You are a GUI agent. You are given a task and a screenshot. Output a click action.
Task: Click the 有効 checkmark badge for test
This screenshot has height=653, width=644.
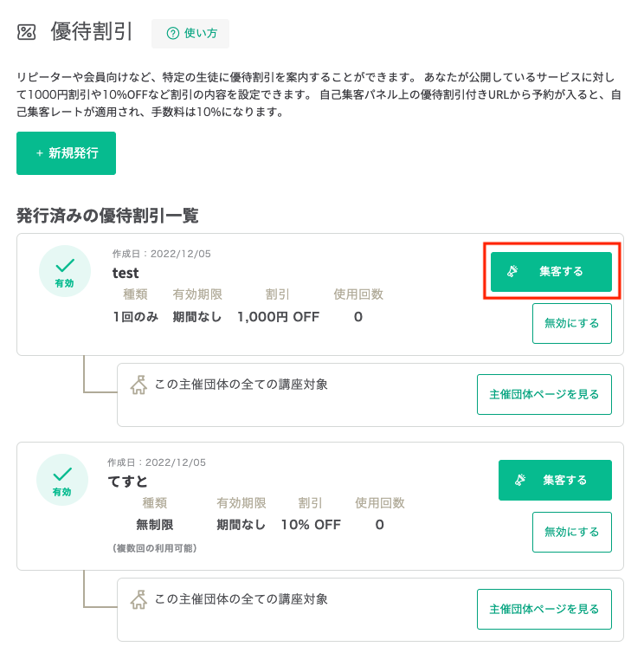65,271
